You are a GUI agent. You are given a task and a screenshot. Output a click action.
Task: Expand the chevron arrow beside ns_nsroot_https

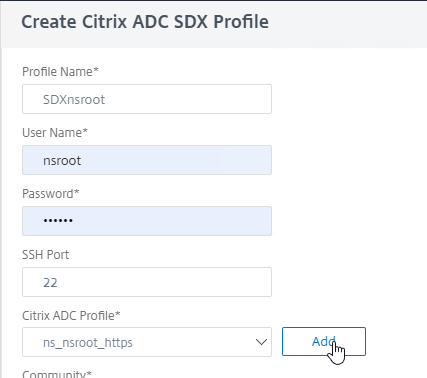click(x=261, y=342)
